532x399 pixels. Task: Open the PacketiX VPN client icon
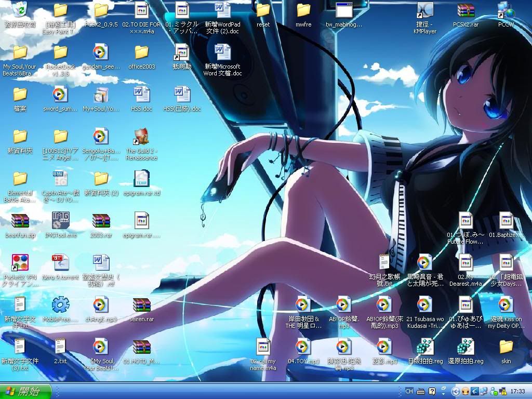[20, 263]
